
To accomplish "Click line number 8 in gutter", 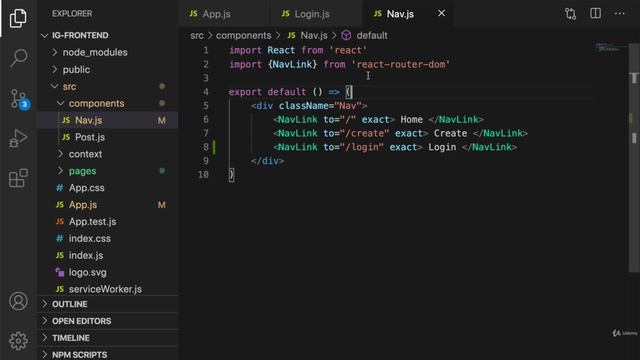I will 206,147.
